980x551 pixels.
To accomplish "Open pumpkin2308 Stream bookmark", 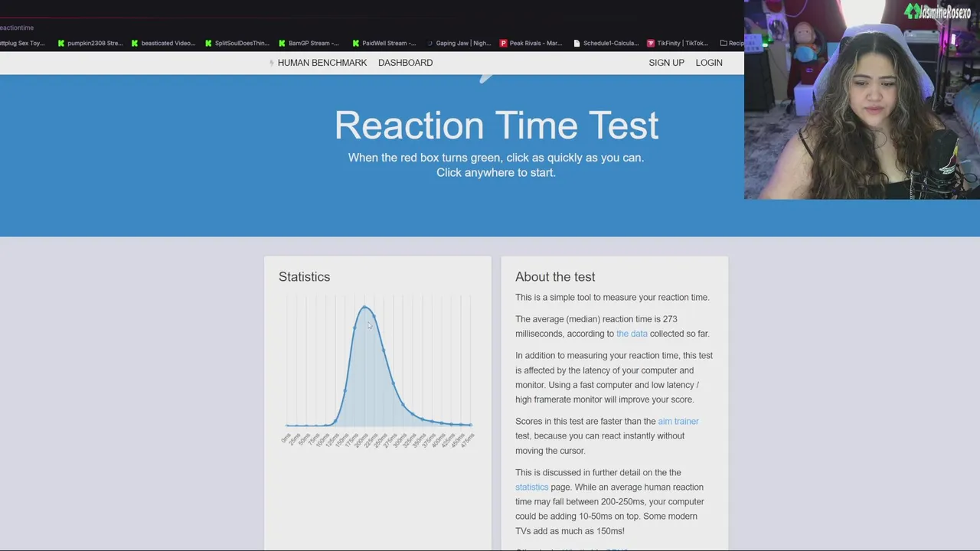I will point(90,43).
